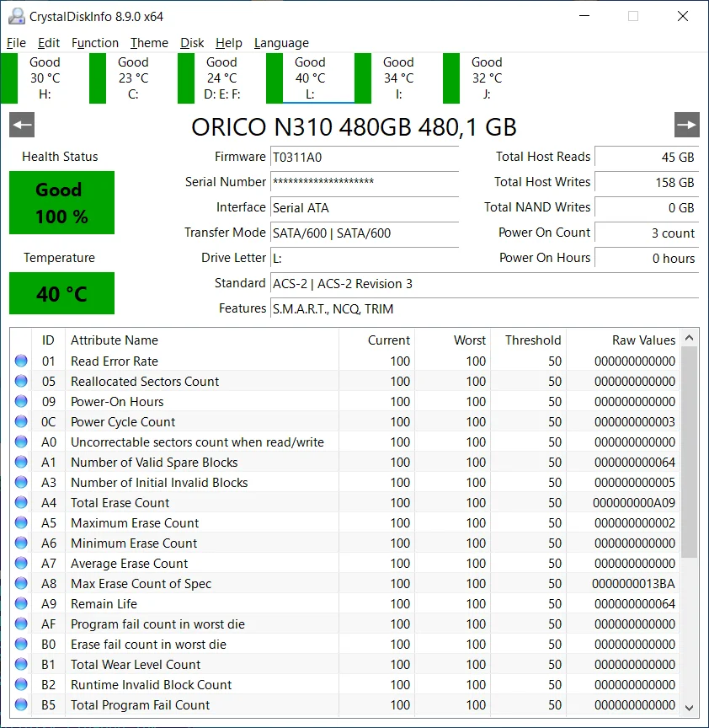Viewport: 709px width, 728px height.
Task: Click the Threshold column header
Action: [x=529, y=340]
